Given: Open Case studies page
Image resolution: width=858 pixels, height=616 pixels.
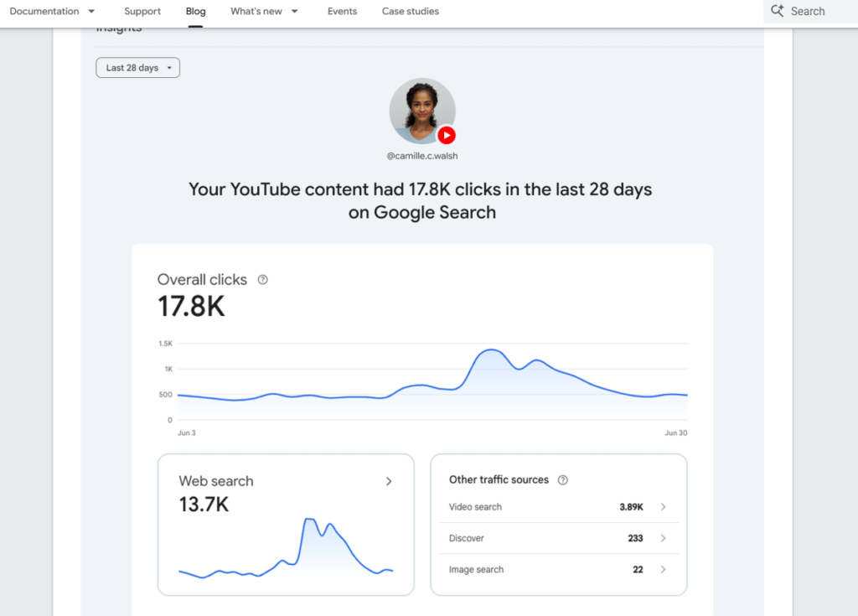Looking at the screenshot, I should coord(411,11).
